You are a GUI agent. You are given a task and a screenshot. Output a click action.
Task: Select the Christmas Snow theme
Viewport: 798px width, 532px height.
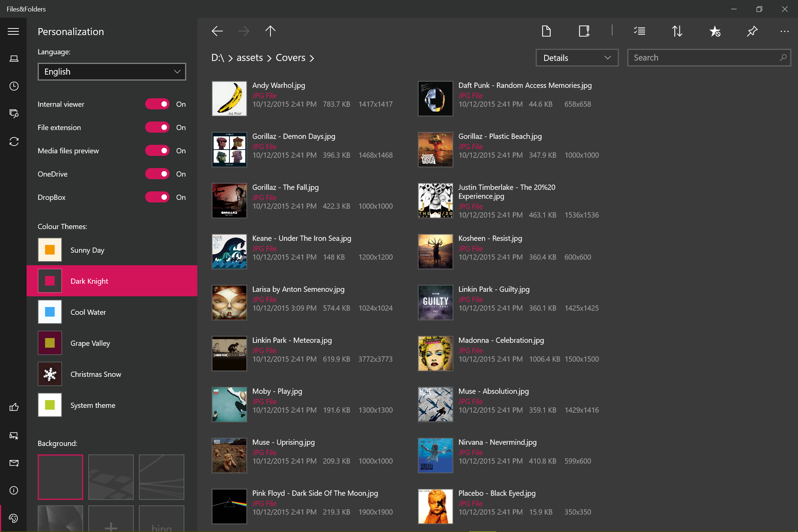point(112,374)
